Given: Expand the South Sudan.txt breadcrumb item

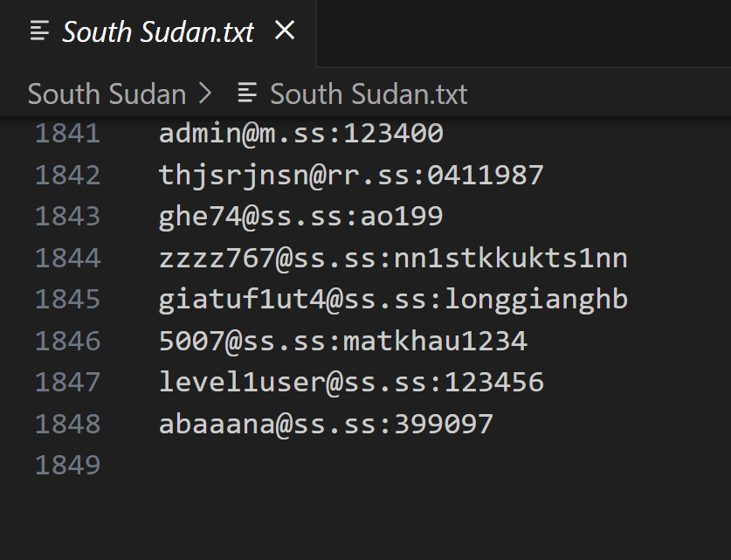Looking at the screenshot, I should coord(369,93).
